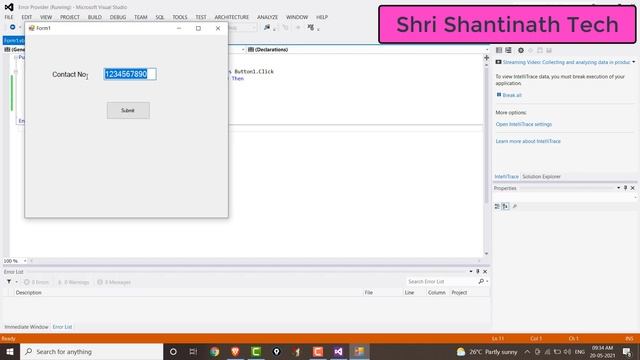The image size is (640, 360).
Task: Click the Visual Studio logo icon
Action: [x=9, y=7]
